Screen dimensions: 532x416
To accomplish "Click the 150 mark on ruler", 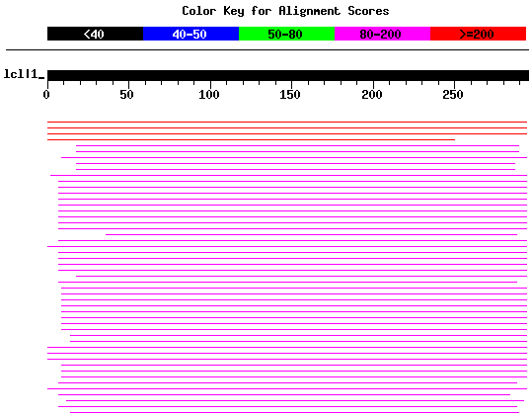I will pyautogui.click(x=290, y=95).
